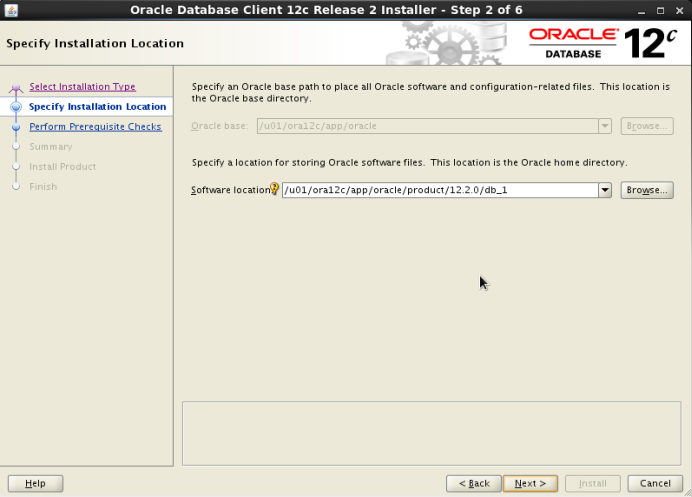Viewport: 692px width, 497px height.
Task: Click the disabled Browse button for Oracle base
Action: tap(647, 126)
